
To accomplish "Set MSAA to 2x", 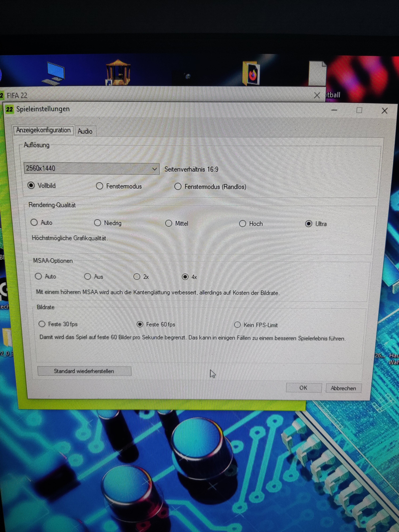I will tap(137, 277).
